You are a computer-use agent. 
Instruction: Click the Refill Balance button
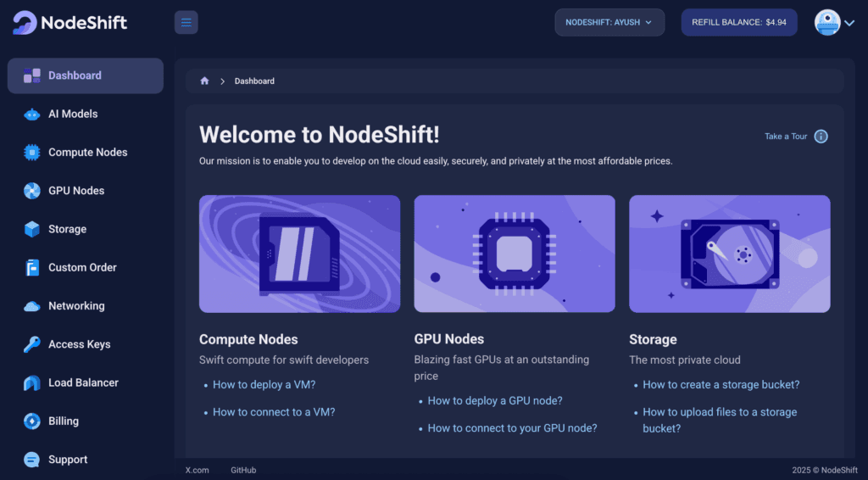coord(739,23)
